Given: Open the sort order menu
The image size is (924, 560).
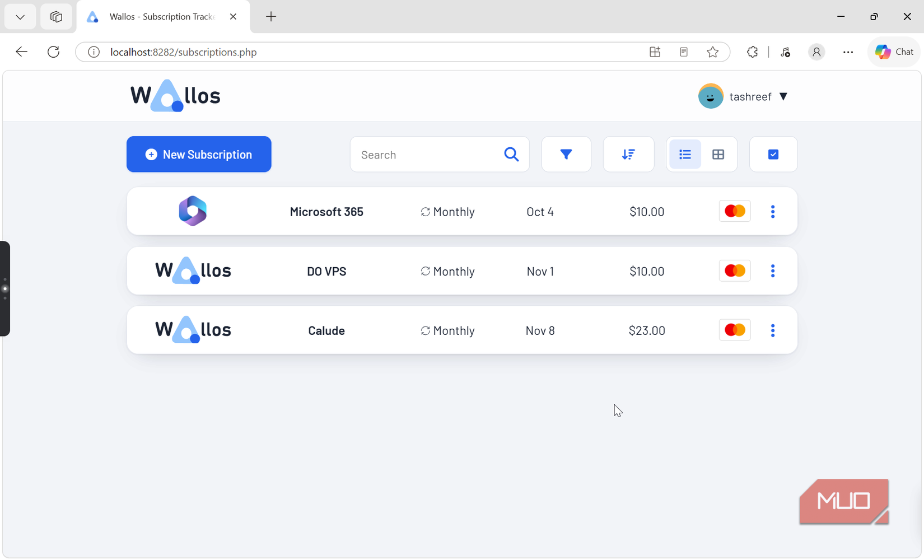Looking at the screenshot, I should [x=628, y=154].
